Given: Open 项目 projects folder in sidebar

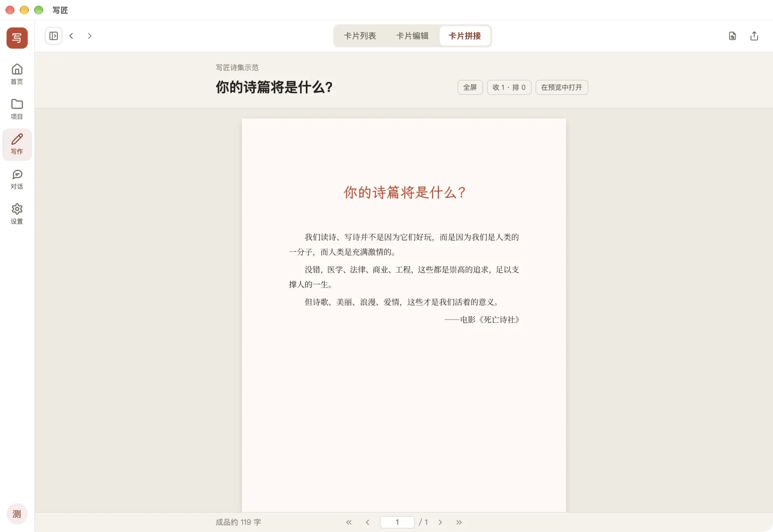Looking at the screenshot, I should [17, 109].
